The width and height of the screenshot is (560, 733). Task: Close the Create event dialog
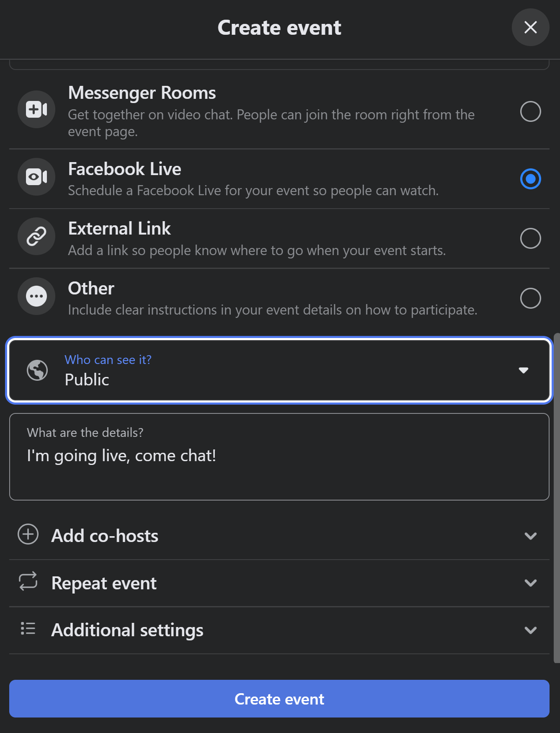tap(530, 27)
